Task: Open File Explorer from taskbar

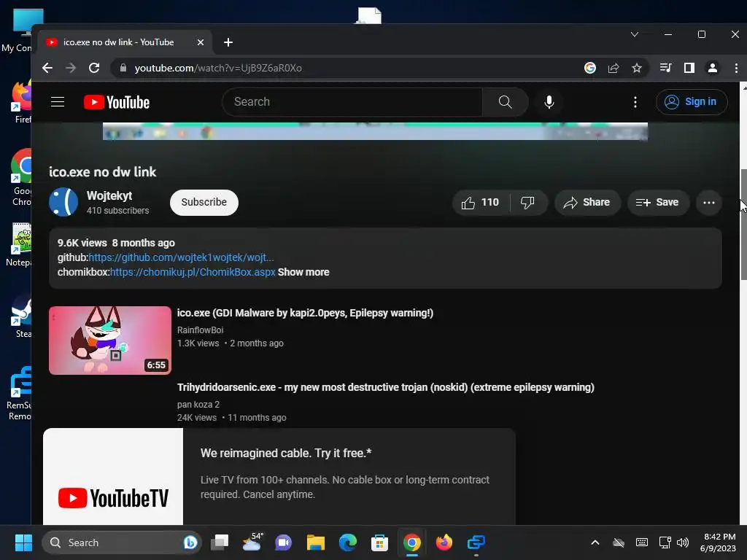Action: point(315,542)
